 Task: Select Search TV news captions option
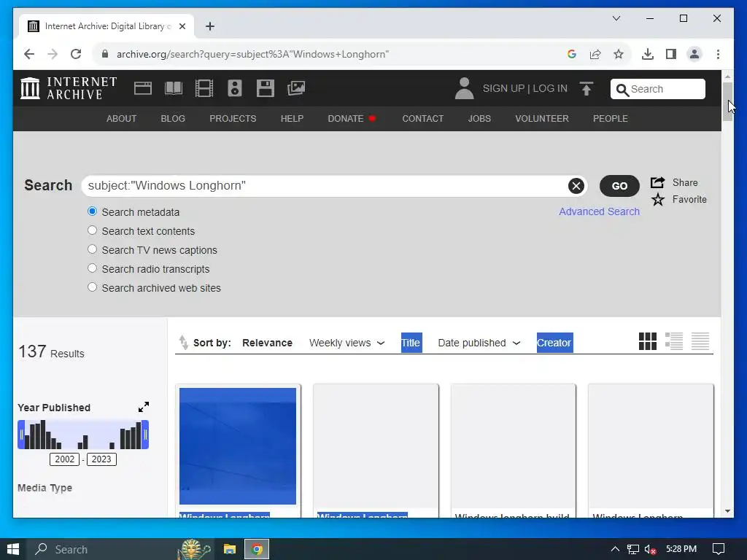click(x=93, y=249)
